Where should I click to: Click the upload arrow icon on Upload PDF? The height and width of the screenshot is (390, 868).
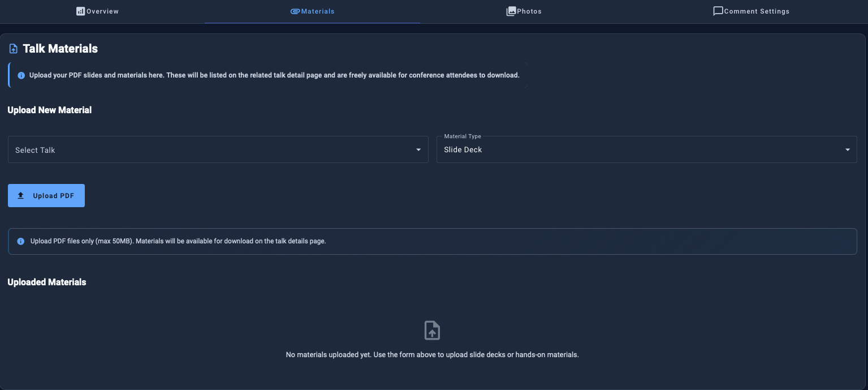(x=21, y=196)
